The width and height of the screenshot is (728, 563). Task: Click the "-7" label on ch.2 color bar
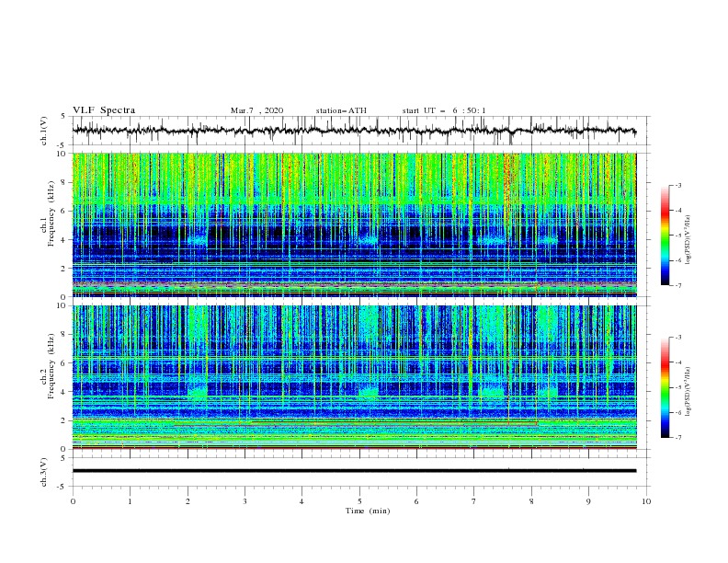tap(677, 437)
